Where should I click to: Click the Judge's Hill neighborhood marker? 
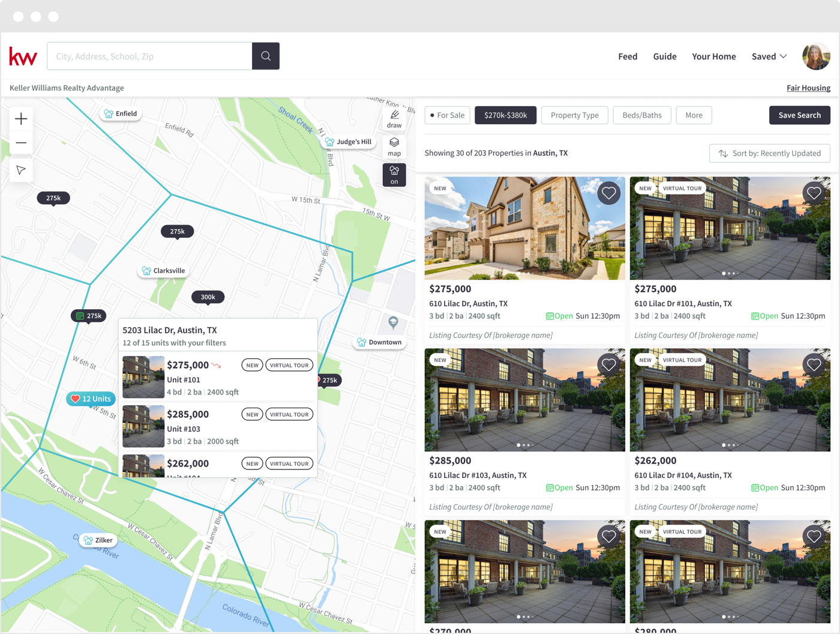point(349,142)
